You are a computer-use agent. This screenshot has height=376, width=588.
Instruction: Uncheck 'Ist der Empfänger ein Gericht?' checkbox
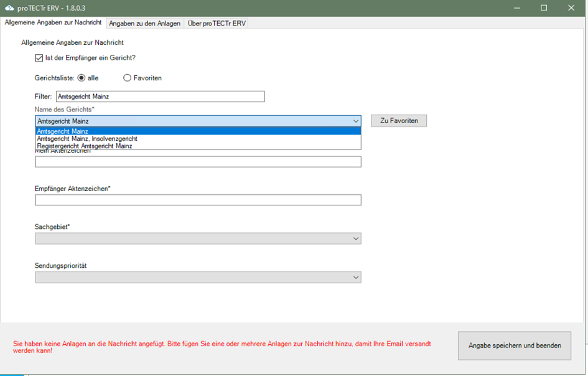point(39,58)
